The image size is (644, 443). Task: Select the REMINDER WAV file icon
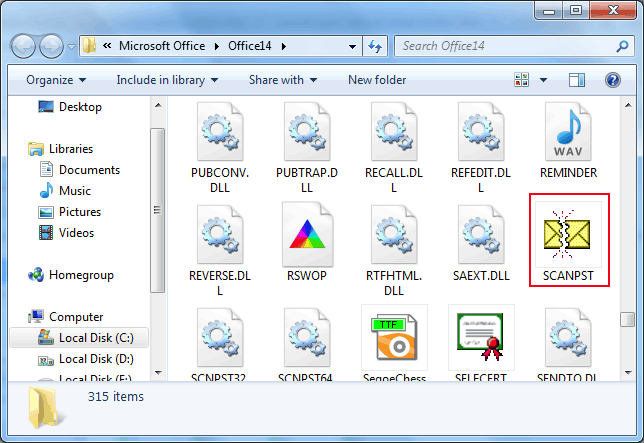(568, 131)
